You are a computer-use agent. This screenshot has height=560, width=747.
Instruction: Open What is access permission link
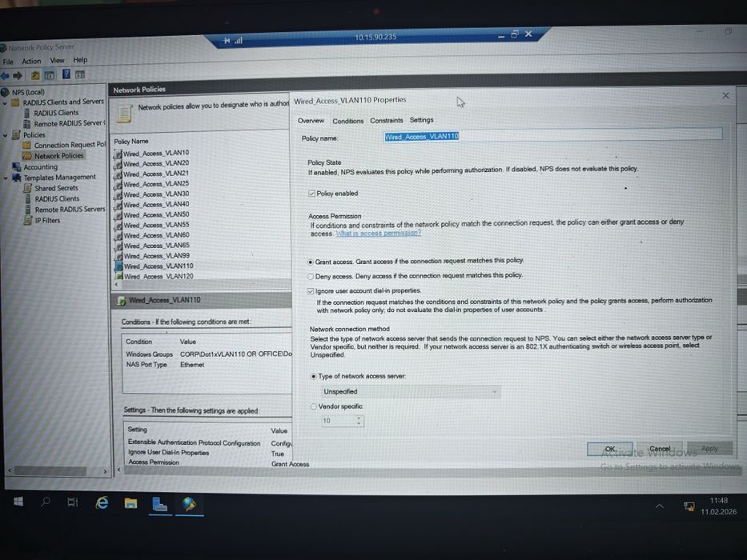[378, 234]
